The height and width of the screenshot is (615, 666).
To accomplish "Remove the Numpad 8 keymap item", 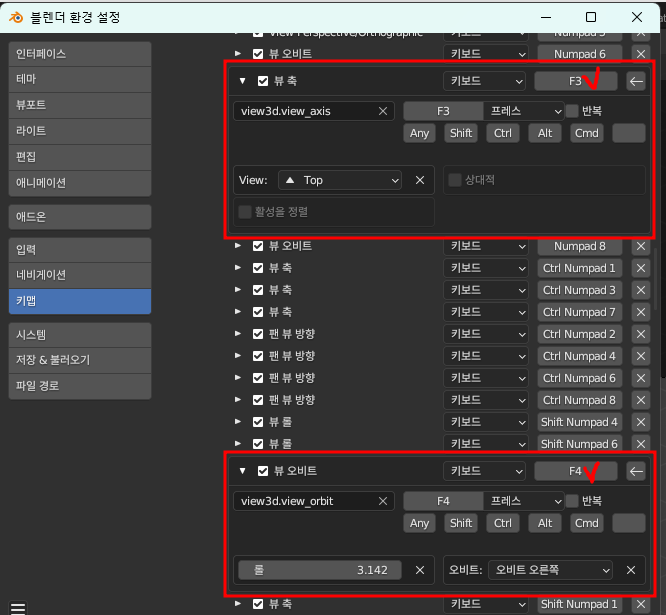I will [x=641, y=246].
